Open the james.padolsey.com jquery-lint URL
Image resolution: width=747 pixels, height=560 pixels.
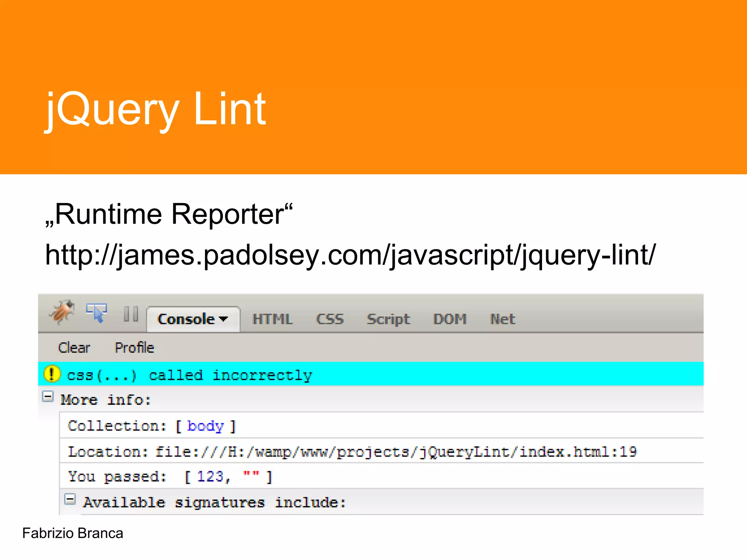(x=350, y=255)
